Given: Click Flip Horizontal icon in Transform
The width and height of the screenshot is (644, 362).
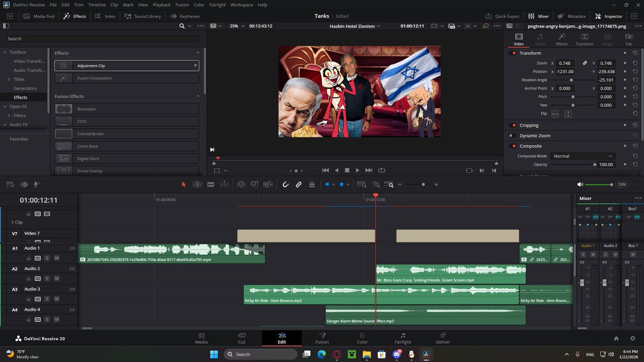Looking at the screenshot, I should (x=555, y=114).
